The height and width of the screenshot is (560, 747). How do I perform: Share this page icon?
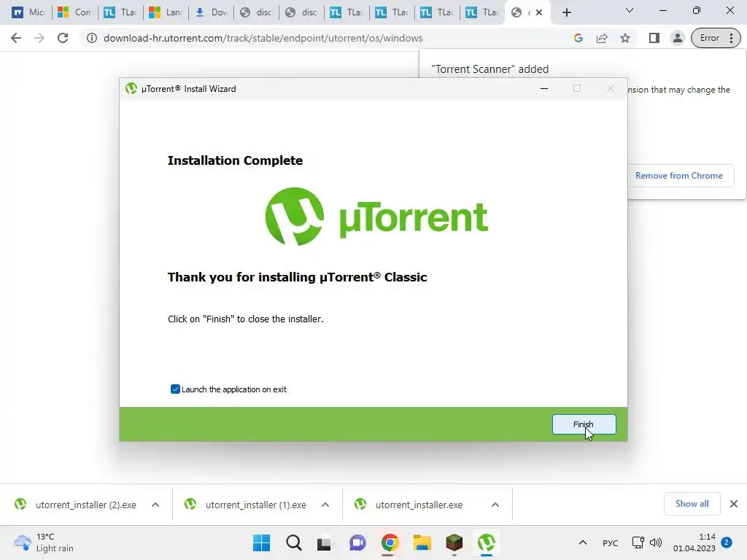pos(602,38)
